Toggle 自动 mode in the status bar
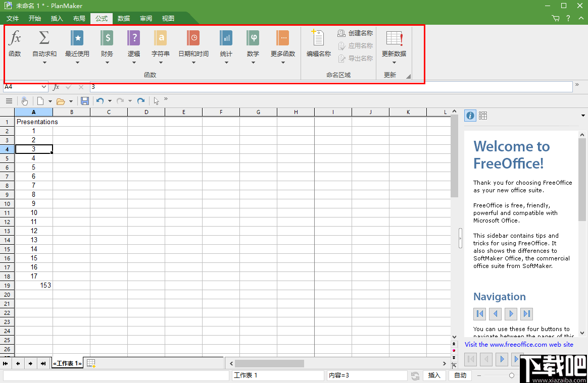This screenshot has width=588, height=383. coord(460,375)
